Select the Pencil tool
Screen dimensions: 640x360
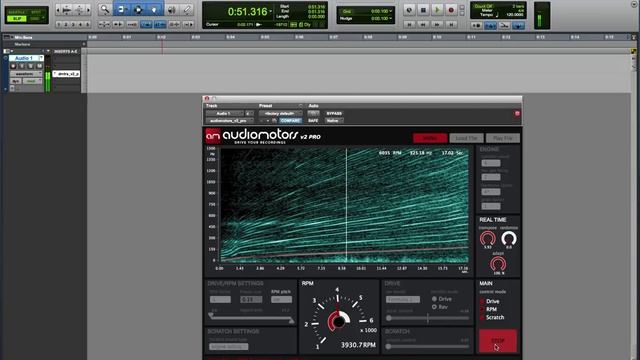point(187,9)
